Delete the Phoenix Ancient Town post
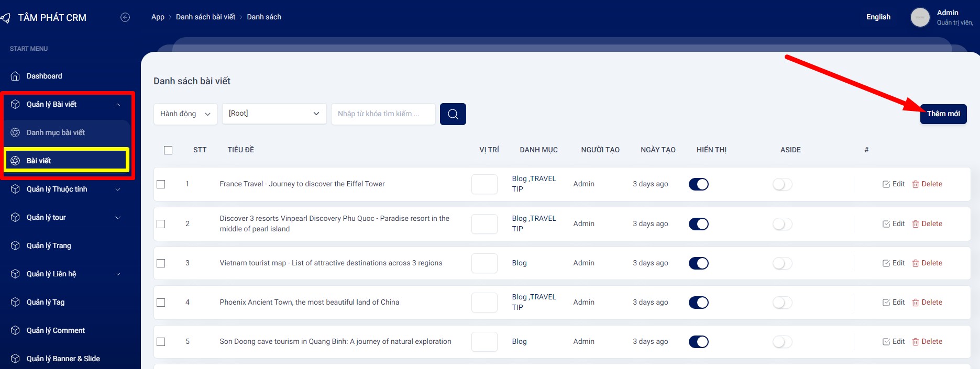The width and height of the screenshot is (980, 369). (x=927, y=303)
